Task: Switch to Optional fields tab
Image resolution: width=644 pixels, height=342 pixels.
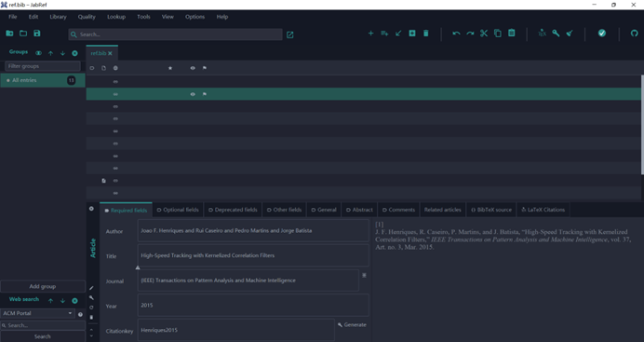Action: [x=178, y=210]
